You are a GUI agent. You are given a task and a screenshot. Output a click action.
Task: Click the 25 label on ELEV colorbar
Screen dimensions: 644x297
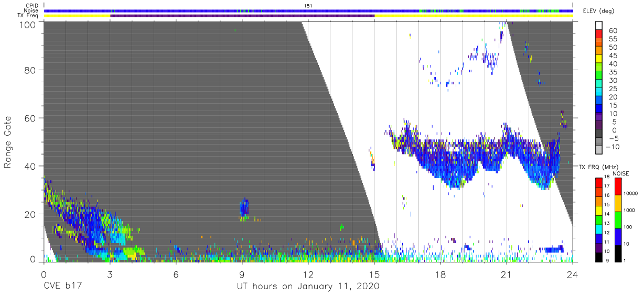(613, 89)
